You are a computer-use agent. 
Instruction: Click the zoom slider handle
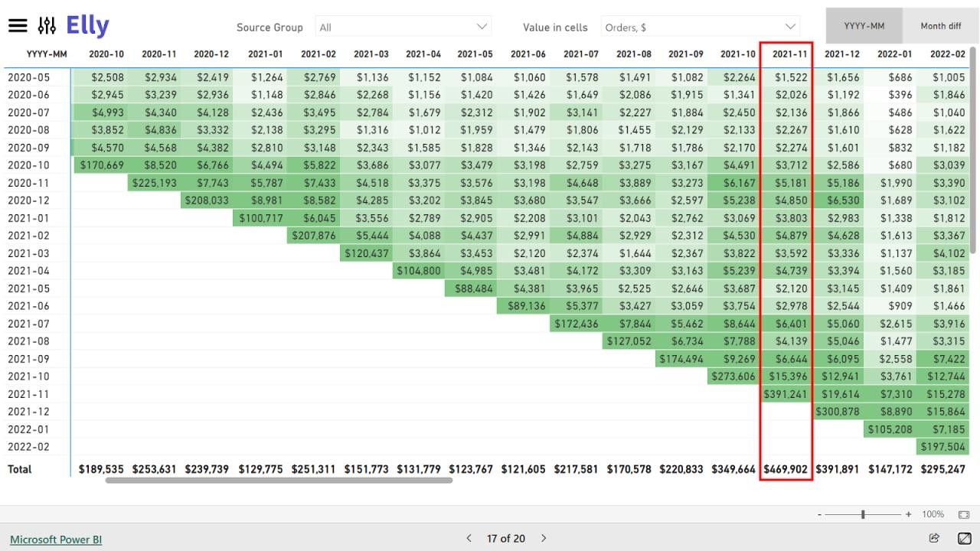pyautogui.click(x=864, y=514)
